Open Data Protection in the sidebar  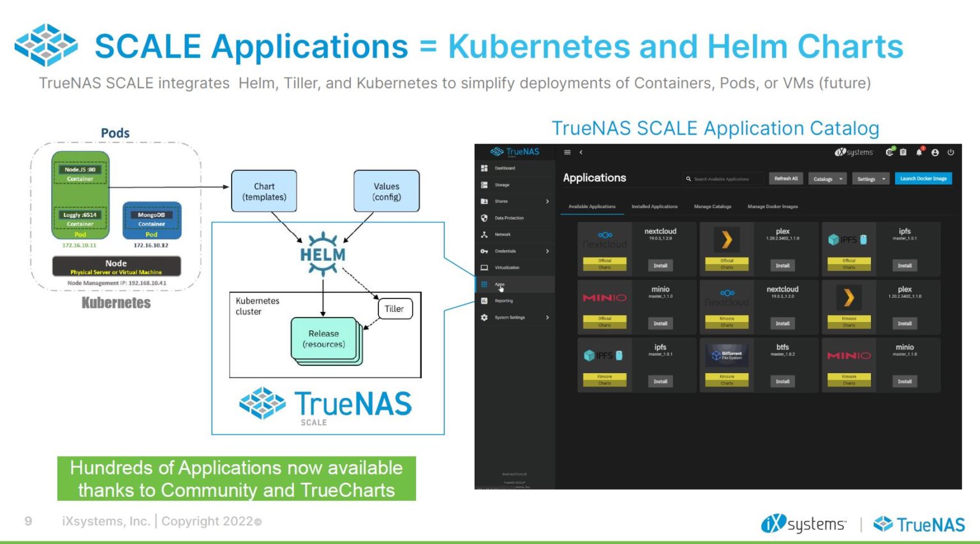(507, 217)
